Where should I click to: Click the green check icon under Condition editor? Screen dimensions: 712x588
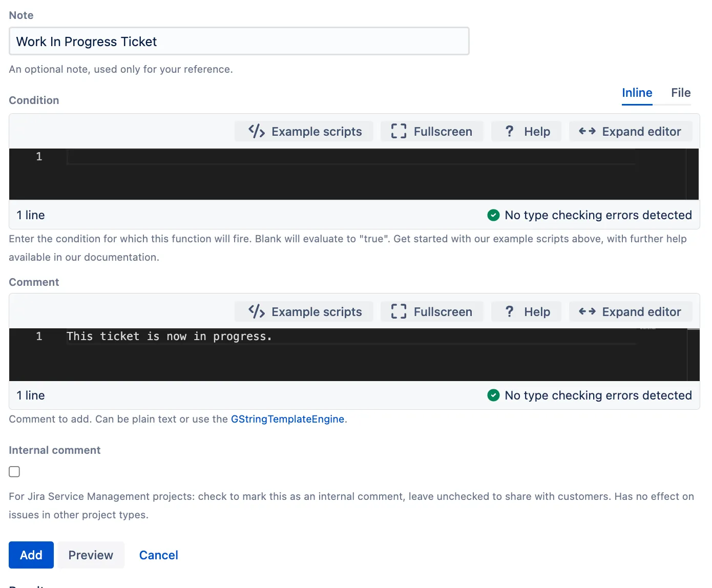tap(493, 215)
